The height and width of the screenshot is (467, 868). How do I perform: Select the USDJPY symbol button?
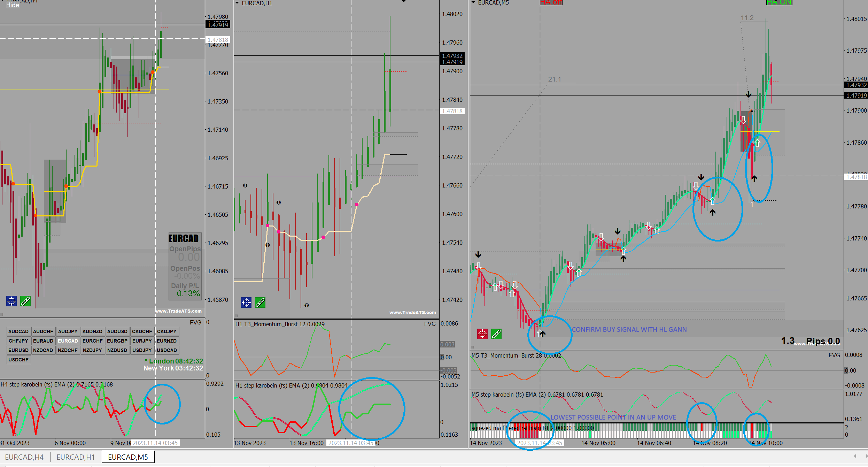142,350
